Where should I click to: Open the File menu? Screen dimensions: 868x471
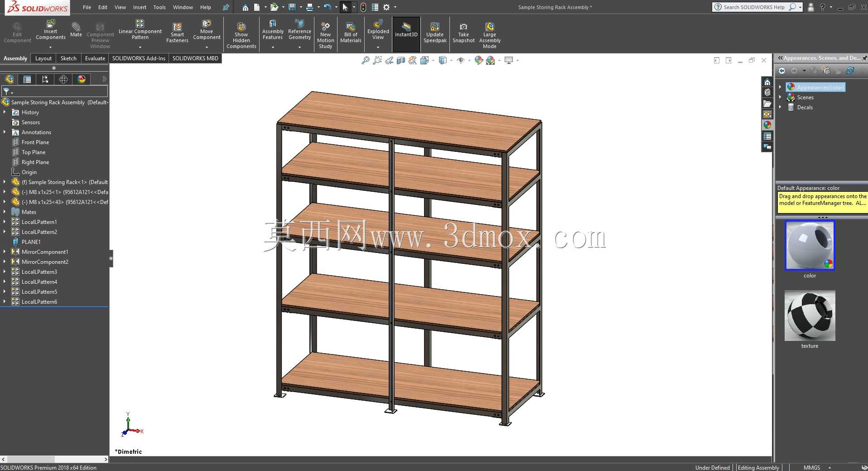pos(87,7)
